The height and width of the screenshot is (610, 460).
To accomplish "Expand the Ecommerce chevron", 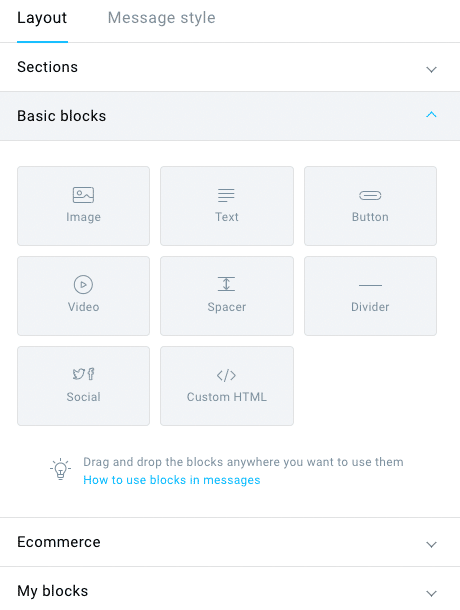I will (431, 544).
